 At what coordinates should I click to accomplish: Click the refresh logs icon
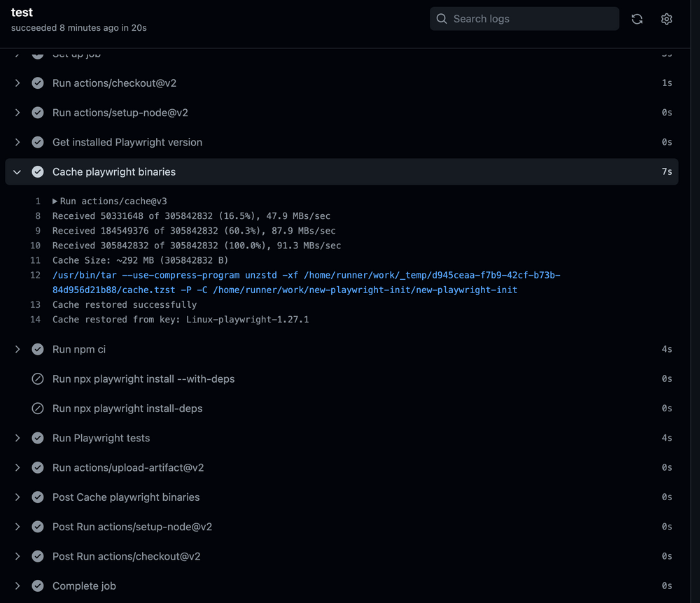click(637, 19)
